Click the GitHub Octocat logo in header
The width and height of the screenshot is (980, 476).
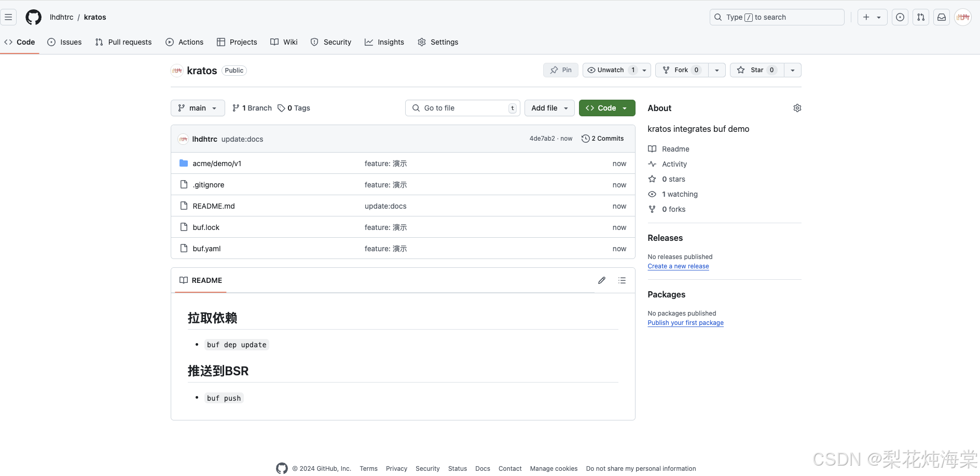pos(34,17)
